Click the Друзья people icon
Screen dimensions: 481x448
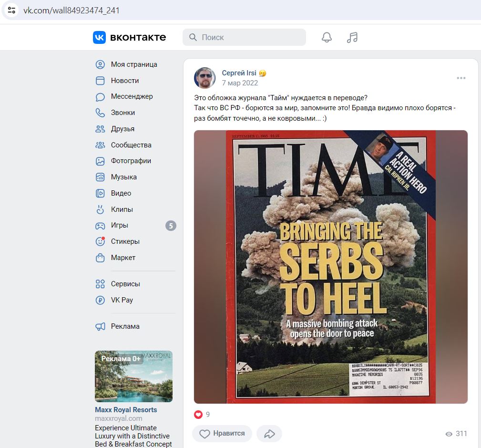pos(100,129)
